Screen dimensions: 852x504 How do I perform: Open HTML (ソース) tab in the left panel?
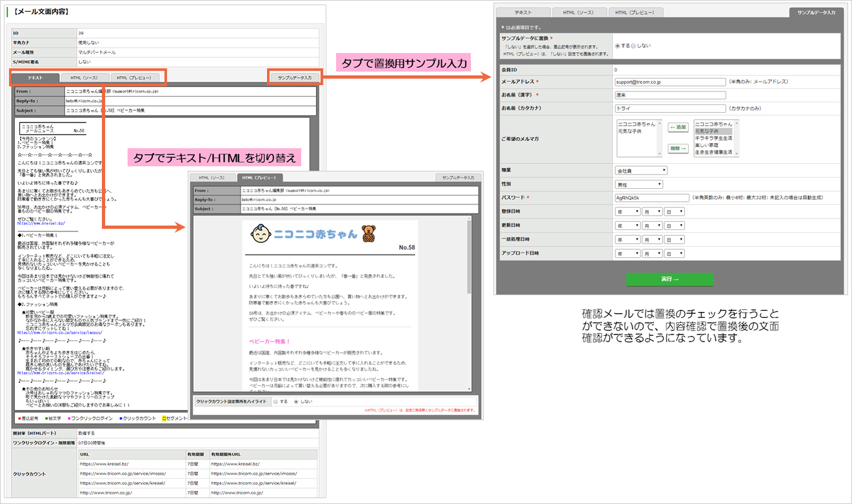[x=84, y=77]
